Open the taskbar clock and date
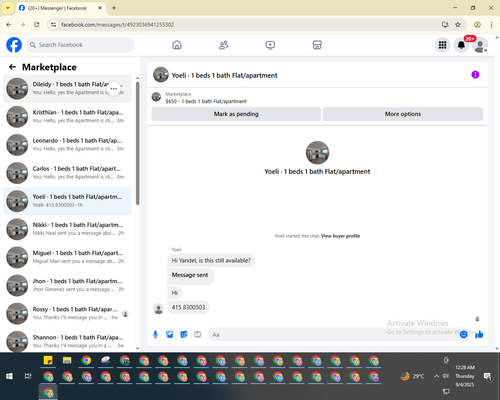Viewport: 500px width, 400px height. [465, 376]
